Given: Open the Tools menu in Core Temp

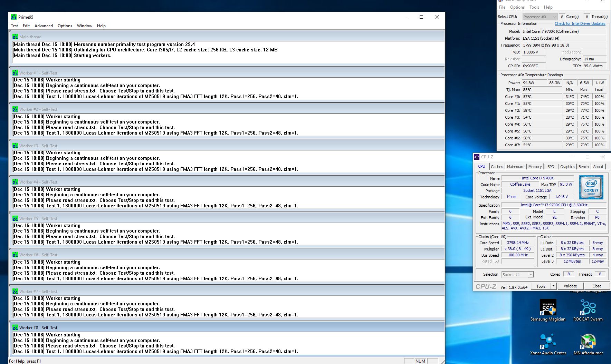Looking at the screenshot, I should pyautogui.click(x=534, y=7).
